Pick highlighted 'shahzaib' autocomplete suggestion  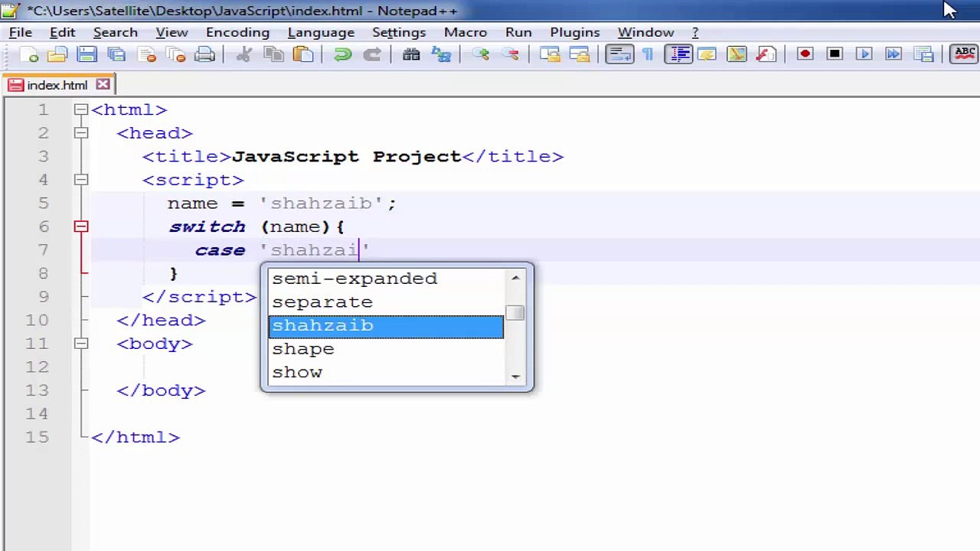[x=386, y=326]
